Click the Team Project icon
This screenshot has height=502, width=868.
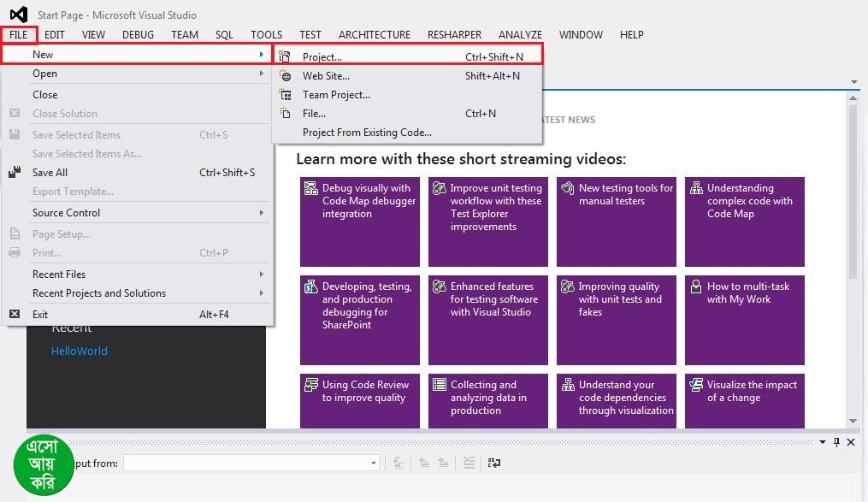(286, 95)
